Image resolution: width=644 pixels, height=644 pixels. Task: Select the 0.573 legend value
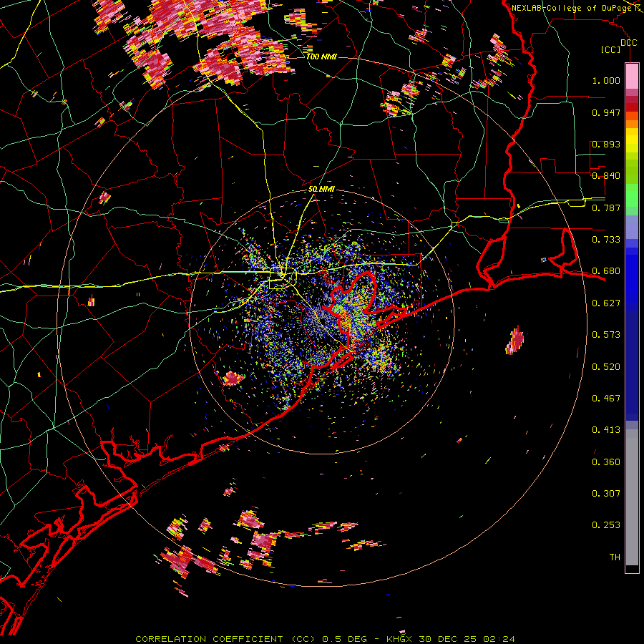pos(606,335)
